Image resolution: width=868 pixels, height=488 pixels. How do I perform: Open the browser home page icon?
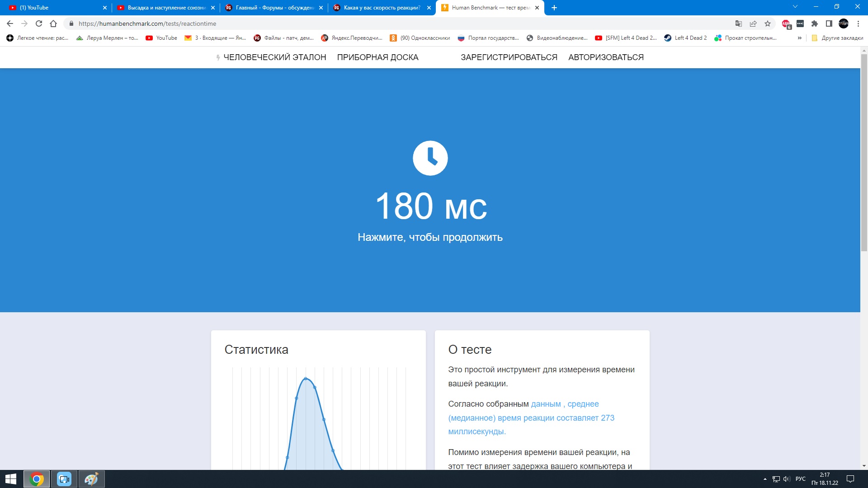53,23
